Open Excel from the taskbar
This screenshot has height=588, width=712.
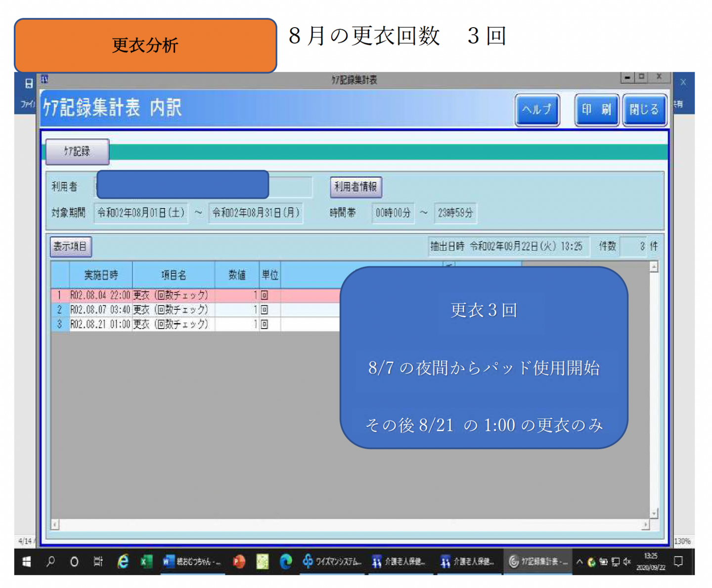click(146, 562)
